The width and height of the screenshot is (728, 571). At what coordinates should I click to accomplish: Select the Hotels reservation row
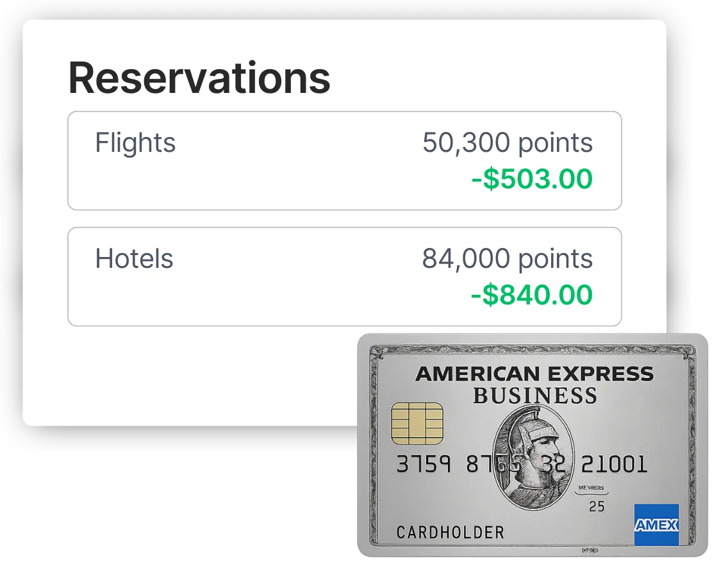(x=345, y=277)
